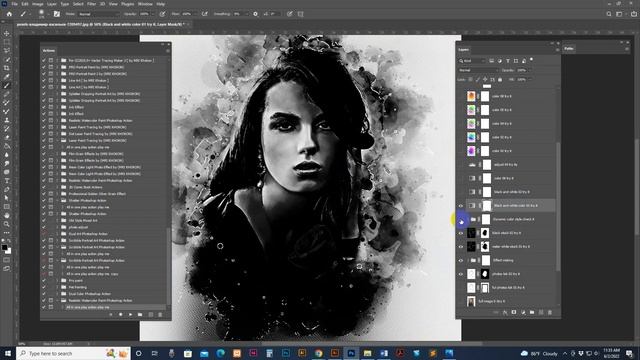Expand the Dual Color Photoshop Action set
640x360 pixels.
(x=58, y=294)
